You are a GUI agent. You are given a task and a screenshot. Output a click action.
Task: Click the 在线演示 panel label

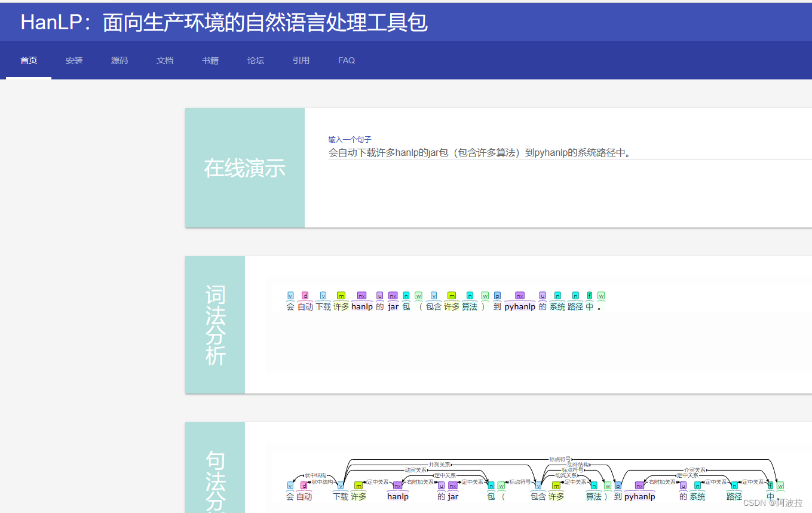coord(245,168)
